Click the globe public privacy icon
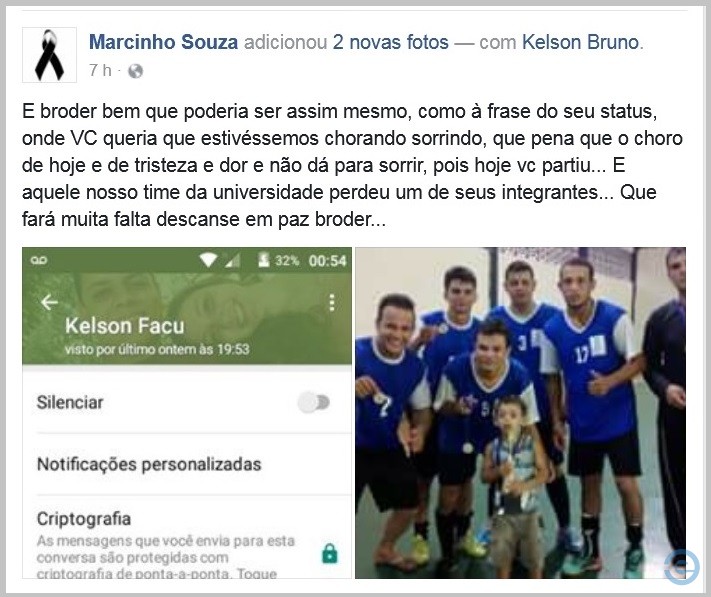Screen dimensions: 711x597 tap(136, 71)
